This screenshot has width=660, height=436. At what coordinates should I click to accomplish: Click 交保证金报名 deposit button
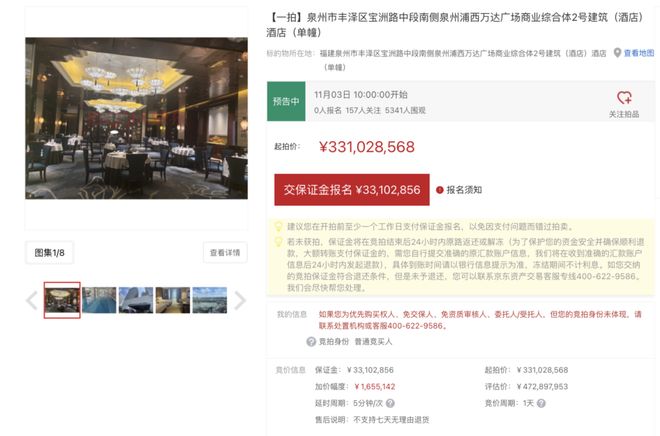[x=352, y=190]
